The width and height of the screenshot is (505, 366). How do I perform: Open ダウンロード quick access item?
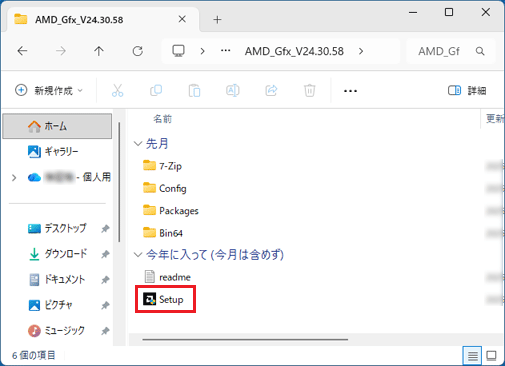pos(57,254)
